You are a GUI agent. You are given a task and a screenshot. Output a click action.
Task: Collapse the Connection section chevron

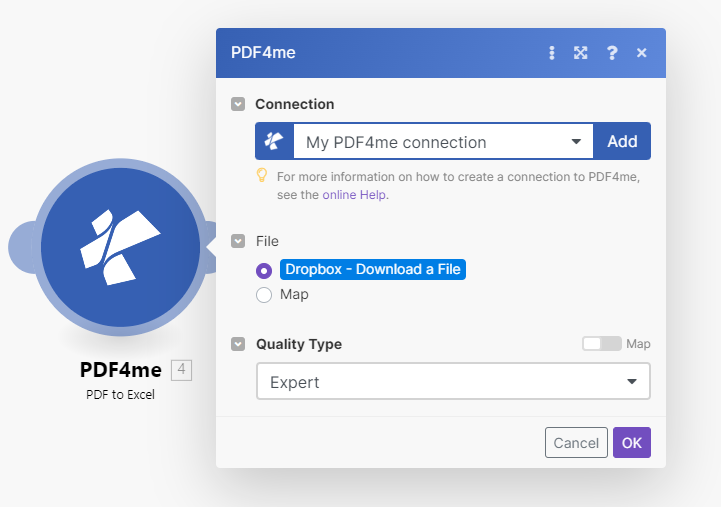pyautogui.click(x=238, y=104)
